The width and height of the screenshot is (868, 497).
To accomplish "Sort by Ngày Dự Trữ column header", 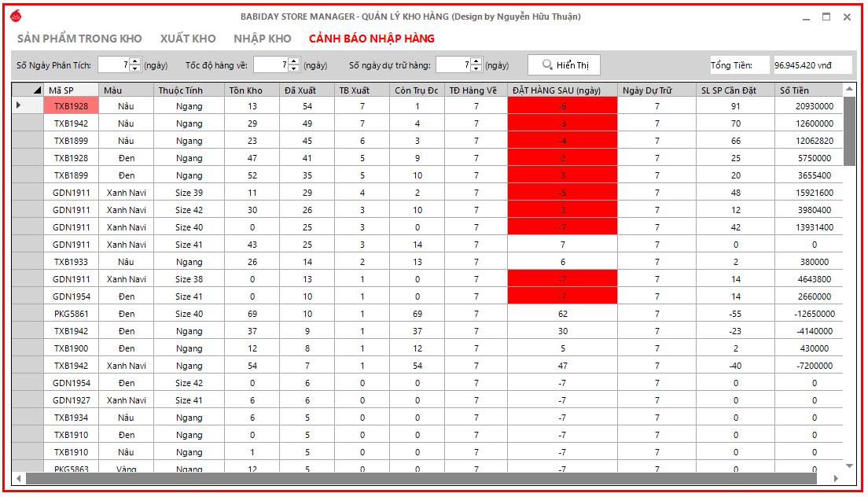I will pyautogui.click(x=657, y=90).
